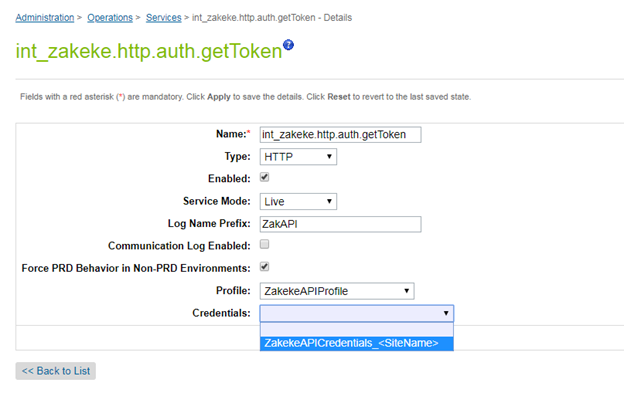
Task: Click the Back to List button
Action: pyautogui.click(x=56, y=371)
